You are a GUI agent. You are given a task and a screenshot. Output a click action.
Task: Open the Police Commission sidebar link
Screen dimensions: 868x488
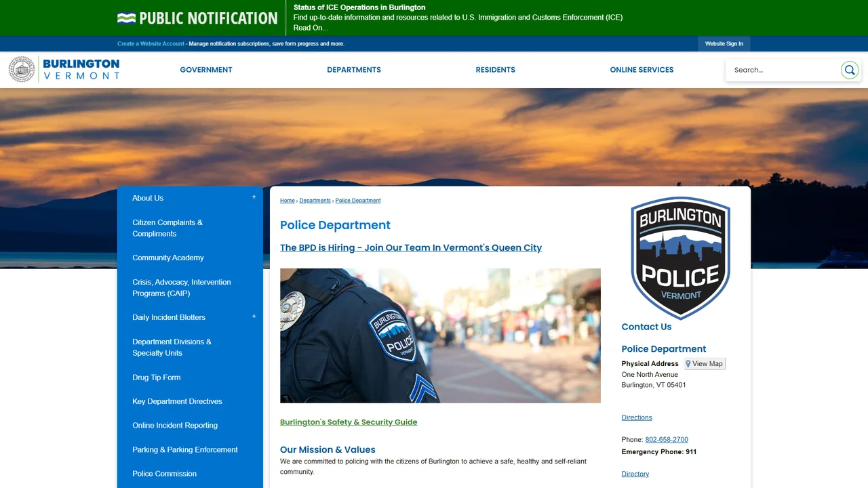point(165,474)
